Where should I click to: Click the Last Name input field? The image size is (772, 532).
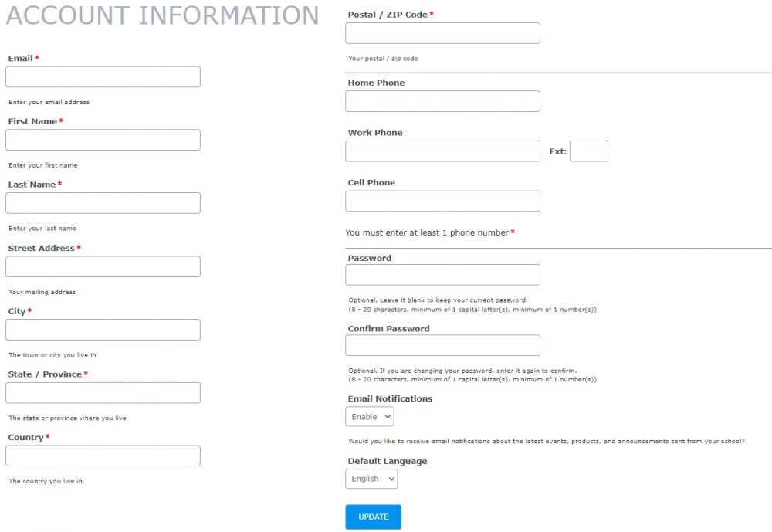click(x=102, y=202)
